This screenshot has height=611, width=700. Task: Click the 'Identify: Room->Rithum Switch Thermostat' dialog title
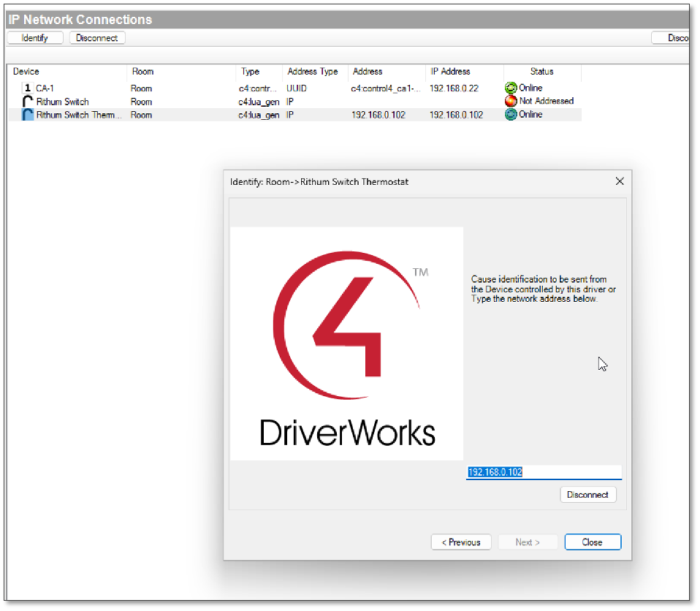[x=319, y=182]
